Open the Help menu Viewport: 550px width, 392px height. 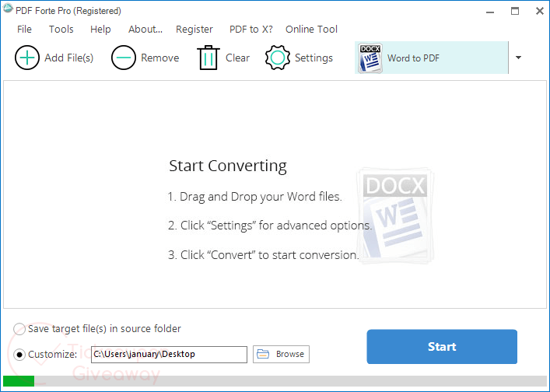pos(100,29)
